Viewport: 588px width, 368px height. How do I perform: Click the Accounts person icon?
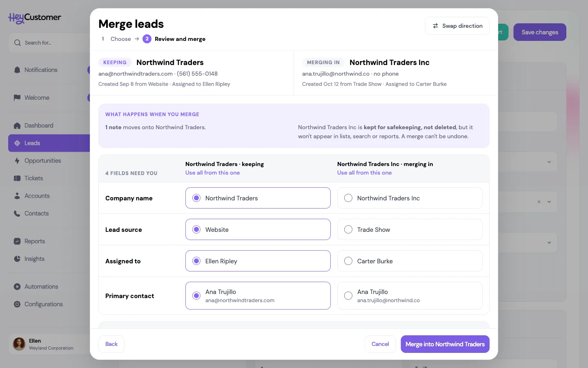click(17, 196)
